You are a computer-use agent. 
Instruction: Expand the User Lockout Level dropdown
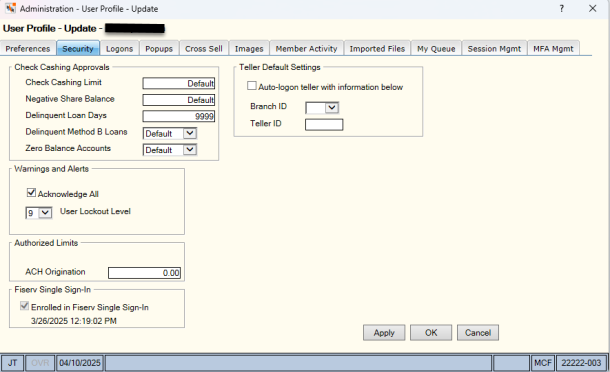45,213
